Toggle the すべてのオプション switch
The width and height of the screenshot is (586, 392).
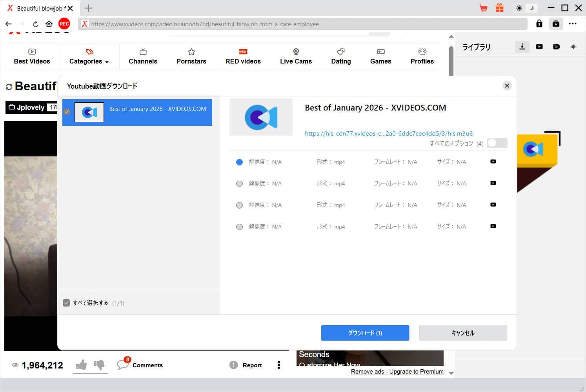[497, 143]
